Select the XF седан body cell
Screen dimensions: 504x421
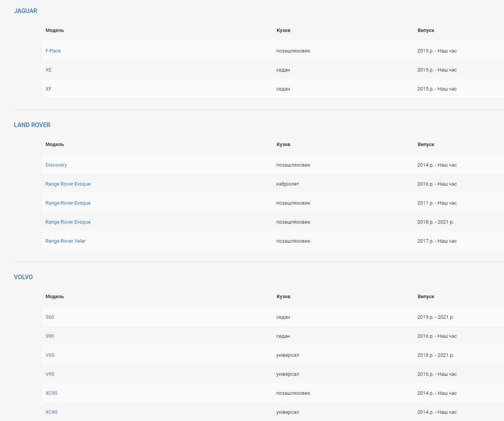283,89
